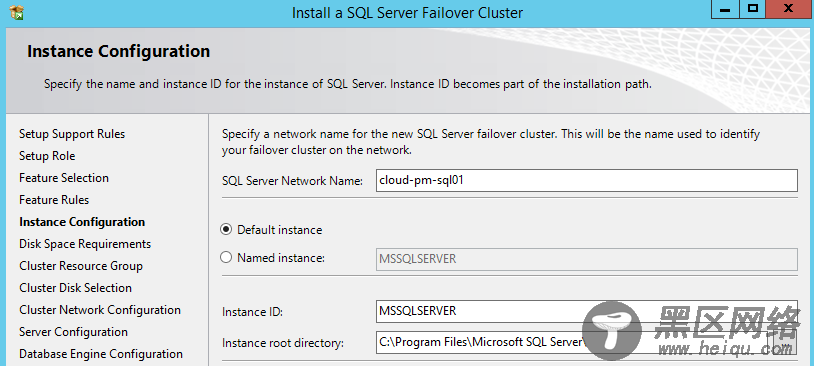The width and height of the screenshot is (814, 366).
Task: Click the Named instance text field
Action: 587,259
